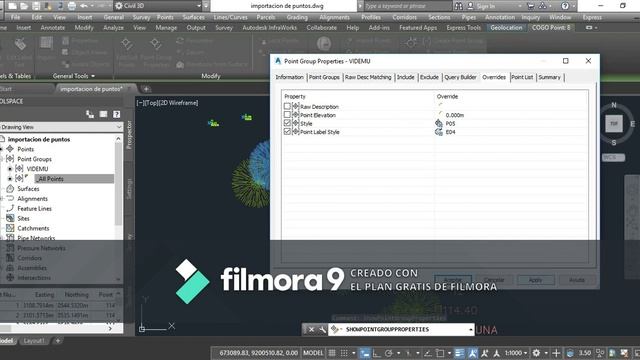The height and width of the screenshot is (360, 640).
Task: Close the Point Group Properties dialog
Action: pyautogui.click(x=588, y=61)
